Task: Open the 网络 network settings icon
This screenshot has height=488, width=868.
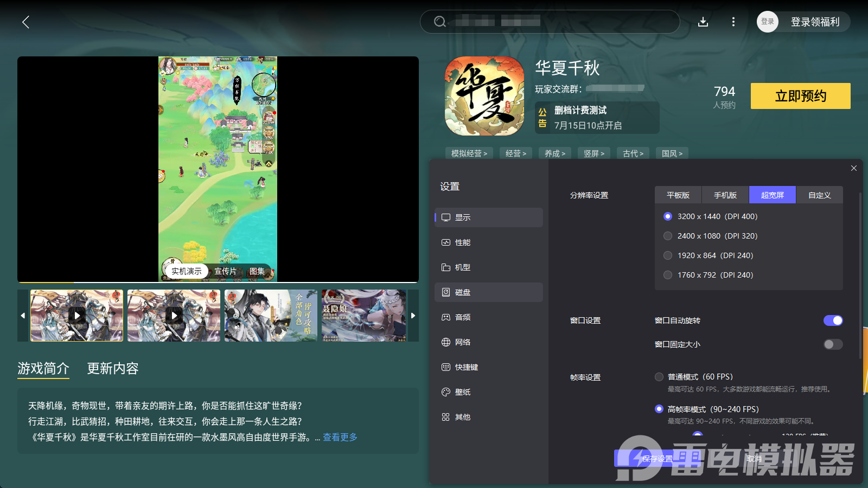Action: click(x=446, y=342)
